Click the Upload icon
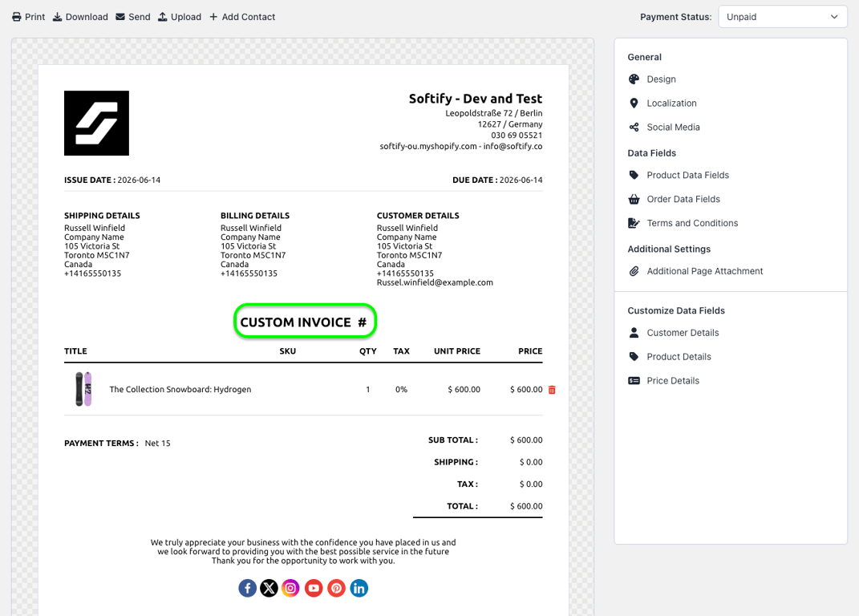 163,17
